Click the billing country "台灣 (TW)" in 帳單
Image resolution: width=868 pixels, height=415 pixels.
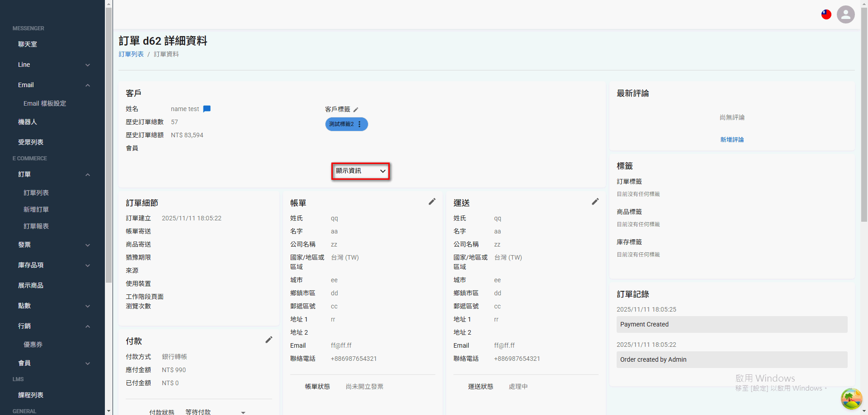[x=345, y=257]
